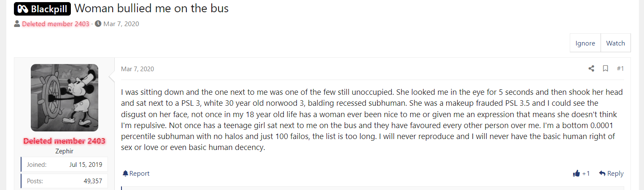Viewport: 644px width, 190px height.
Task: Click the Mar 7, 2020 post timestamp
Action: pos(137,69)
